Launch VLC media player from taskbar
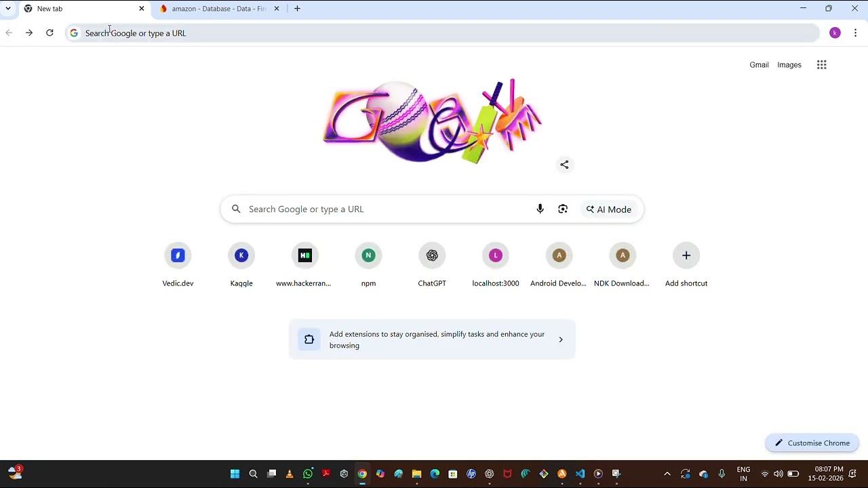The image size is (868, 488). (290, 474)
